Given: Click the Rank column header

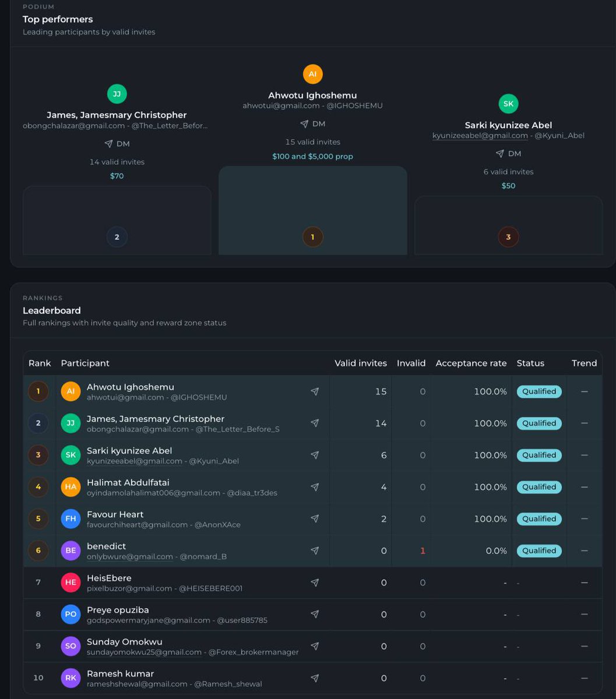Looking at the screenshot, I should [40, 363].
